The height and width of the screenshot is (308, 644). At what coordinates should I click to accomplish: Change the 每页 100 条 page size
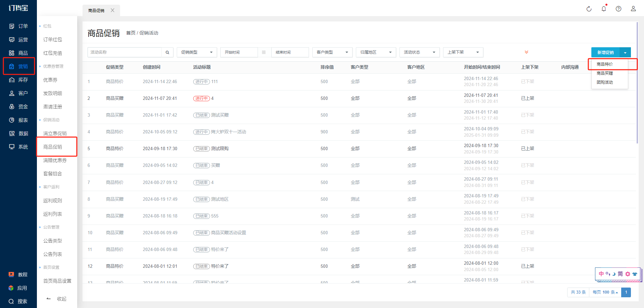605,292
